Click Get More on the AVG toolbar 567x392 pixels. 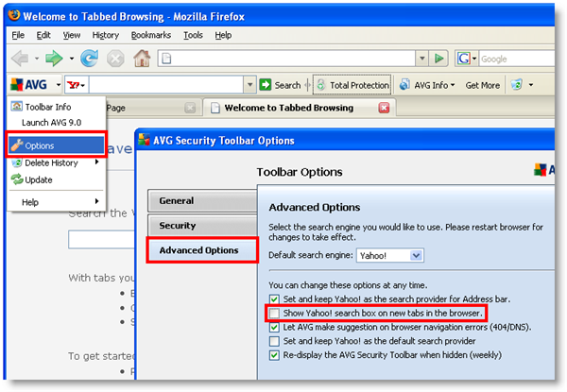point(482,85)
